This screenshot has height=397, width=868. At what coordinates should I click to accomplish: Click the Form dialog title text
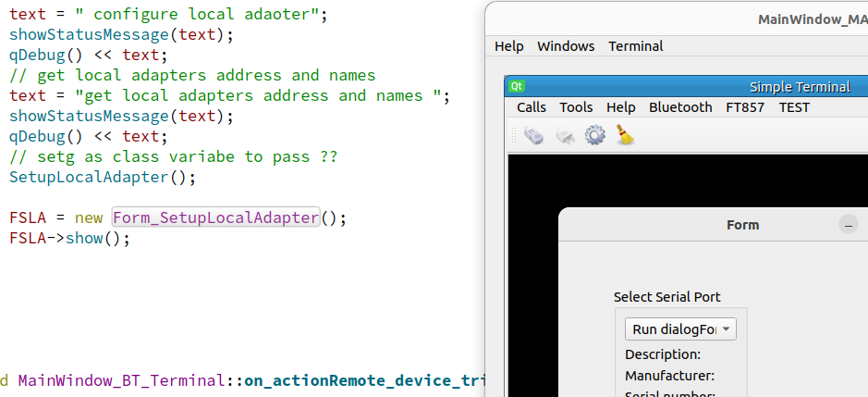click(742, 225)
